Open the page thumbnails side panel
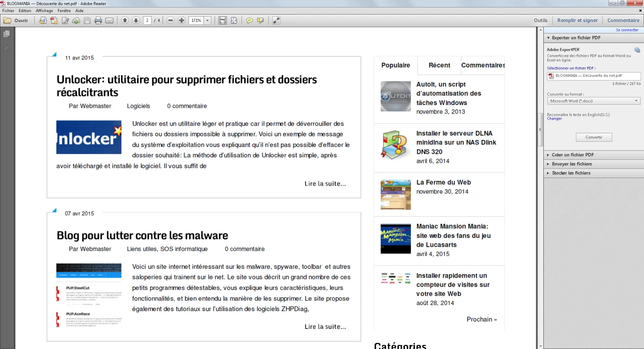Viewport: 644px width, 349px height. coord(6,34)
